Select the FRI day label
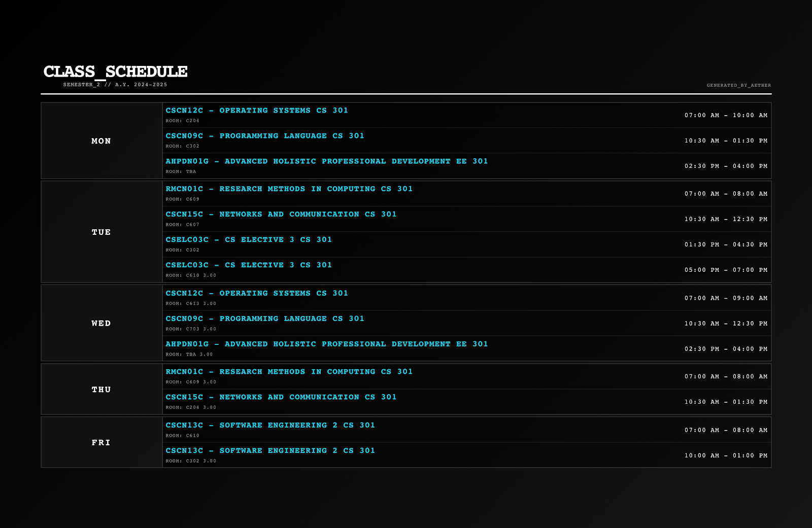The width and height of the screenshot is (812, 528). pyautogui.click(x=101, y=443)
